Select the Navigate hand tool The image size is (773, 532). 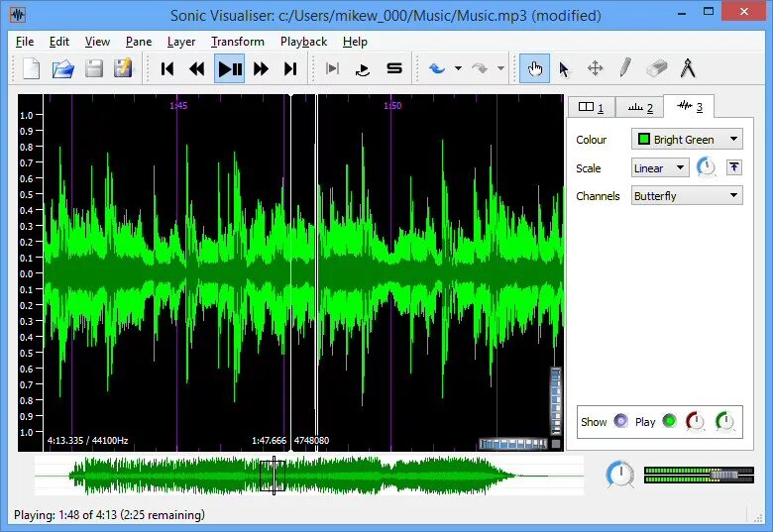(x=535, y=68)
